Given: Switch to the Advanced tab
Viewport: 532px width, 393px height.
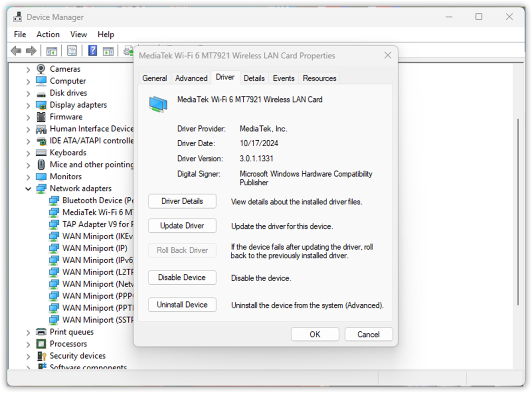Looking at the screenshot, I should (x=191, y=78).
